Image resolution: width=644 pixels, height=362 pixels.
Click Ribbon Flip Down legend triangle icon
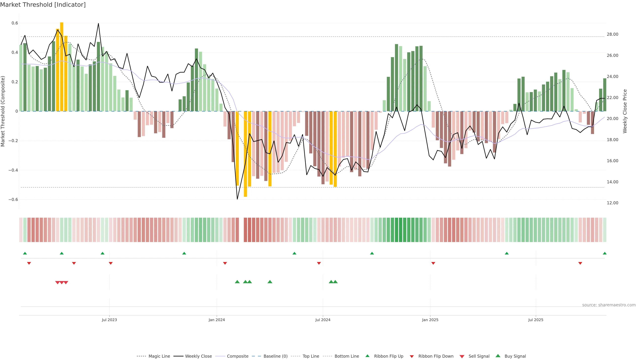tap(412, 356)
